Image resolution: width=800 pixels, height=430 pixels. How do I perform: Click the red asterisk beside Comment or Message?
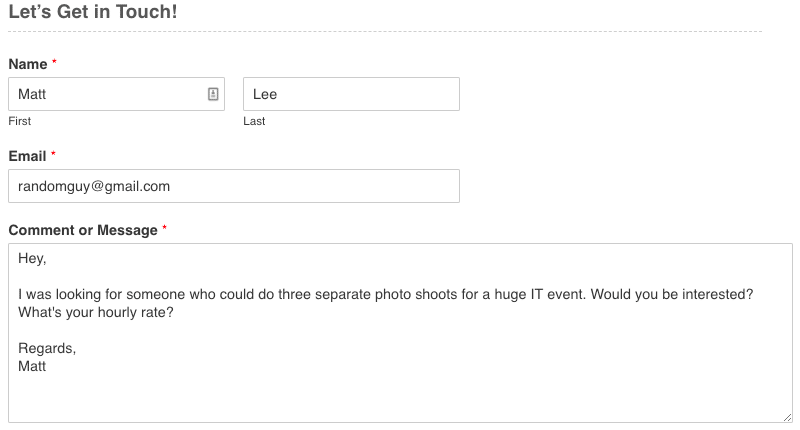(164, 227)
